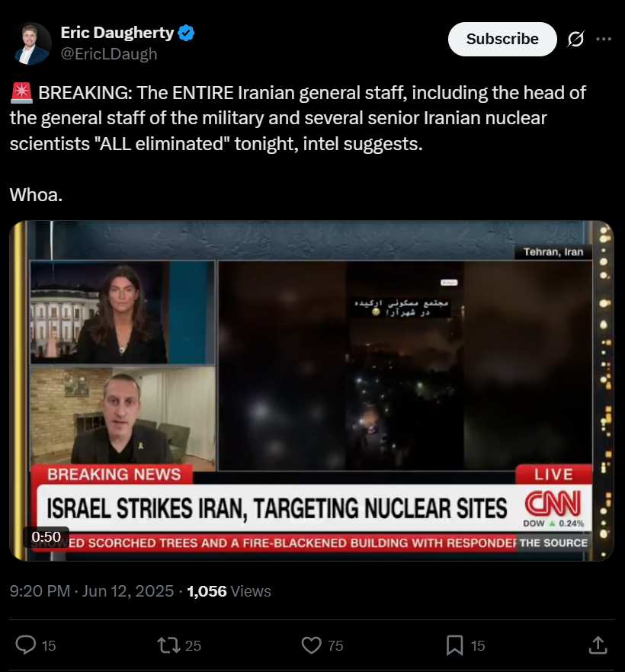
Task: Open the @EricLDaugh handle link
Action: (x=109, y=54)
